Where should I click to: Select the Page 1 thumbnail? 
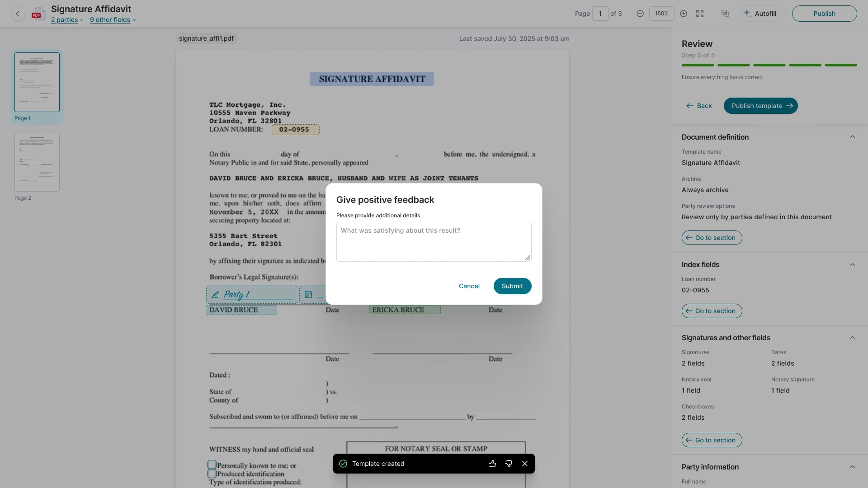(37, 82)
